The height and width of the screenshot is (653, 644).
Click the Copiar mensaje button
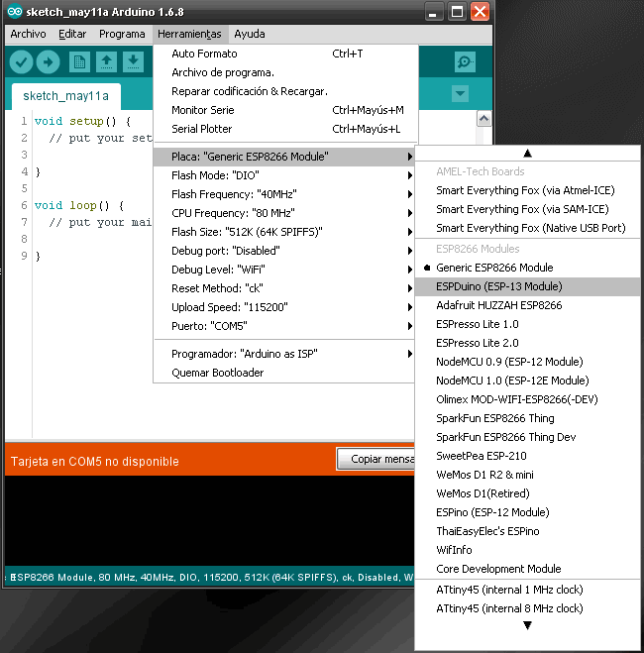[376, 461]
